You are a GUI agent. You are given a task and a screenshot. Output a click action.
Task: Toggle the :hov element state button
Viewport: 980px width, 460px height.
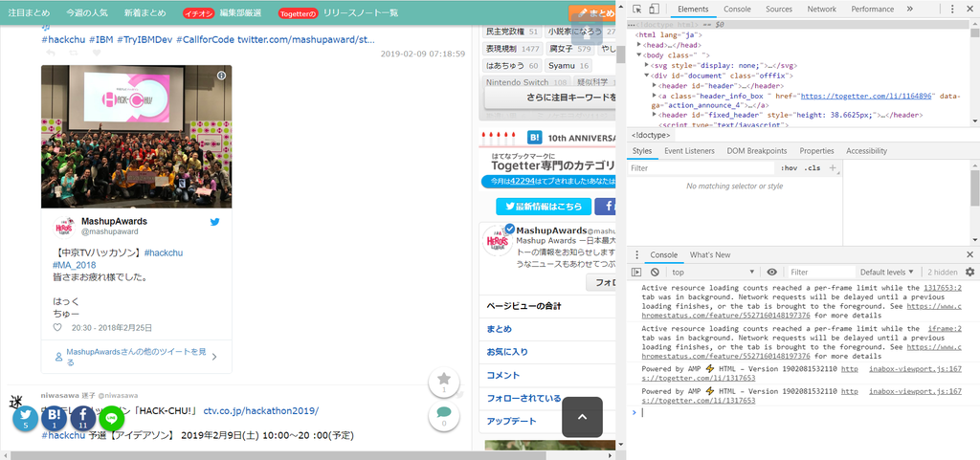(x=790, y=168)
